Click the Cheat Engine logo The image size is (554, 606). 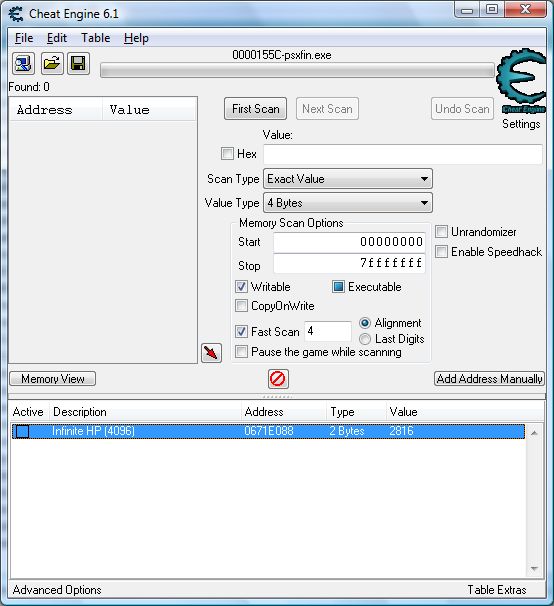(x=522, y=81)
